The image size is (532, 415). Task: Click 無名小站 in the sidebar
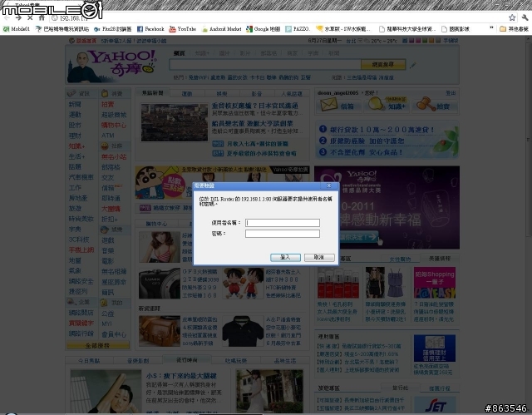tap(114, 157)
